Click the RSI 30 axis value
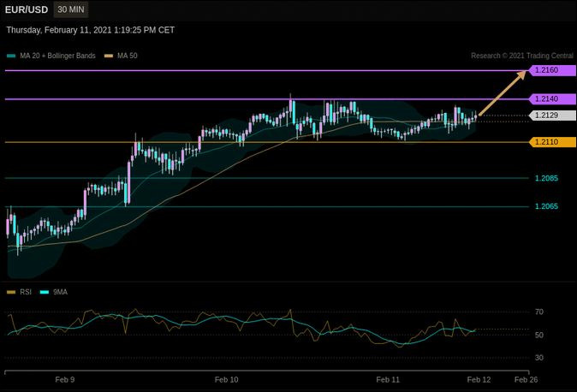 pos(539,358)
